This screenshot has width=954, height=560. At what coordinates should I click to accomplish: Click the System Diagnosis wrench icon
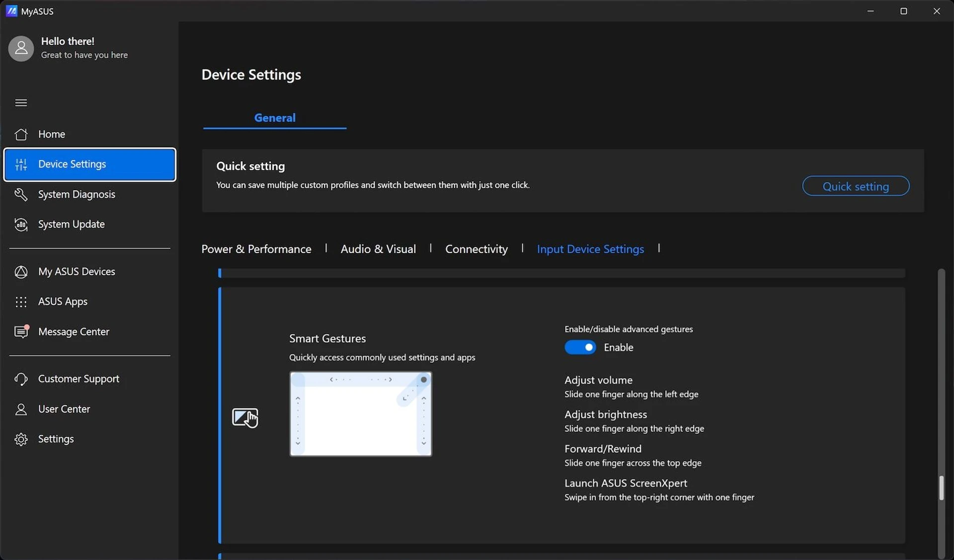click(x=21, y=194)
